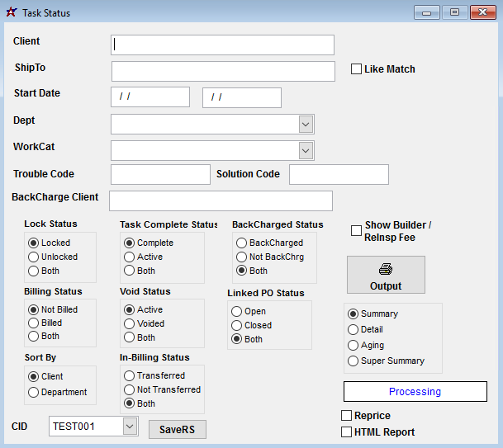
Task: Click the Task Status window title icon
Action: 11,12
